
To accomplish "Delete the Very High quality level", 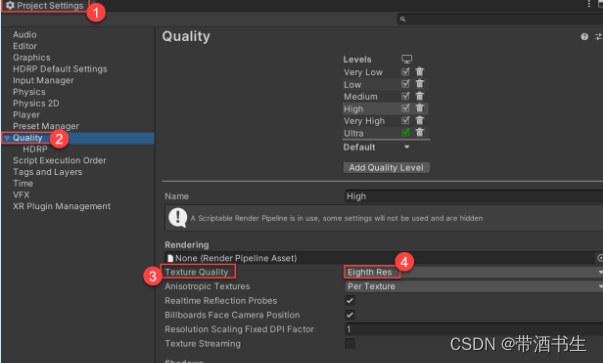I will 420,121.
